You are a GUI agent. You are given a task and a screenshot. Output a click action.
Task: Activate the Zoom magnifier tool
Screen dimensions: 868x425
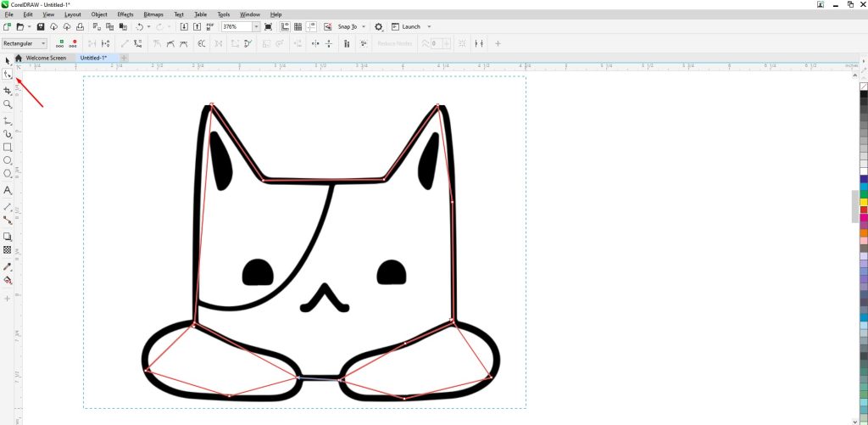[7, 103]
